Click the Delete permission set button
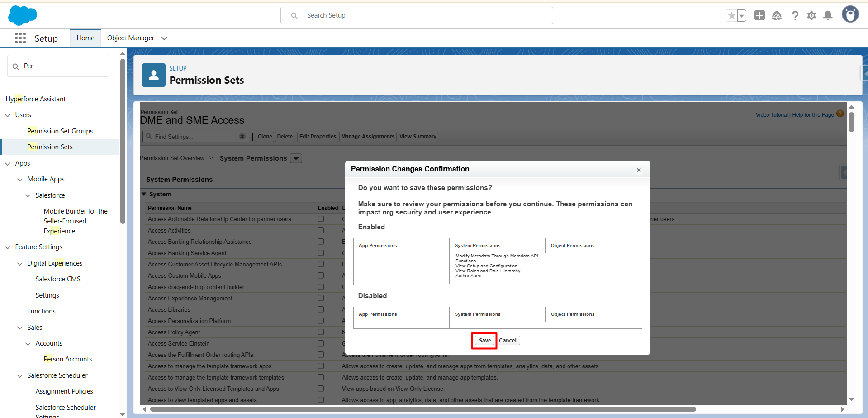The height and width of the screenshot is (418, 868). click(x=285, y=137)
